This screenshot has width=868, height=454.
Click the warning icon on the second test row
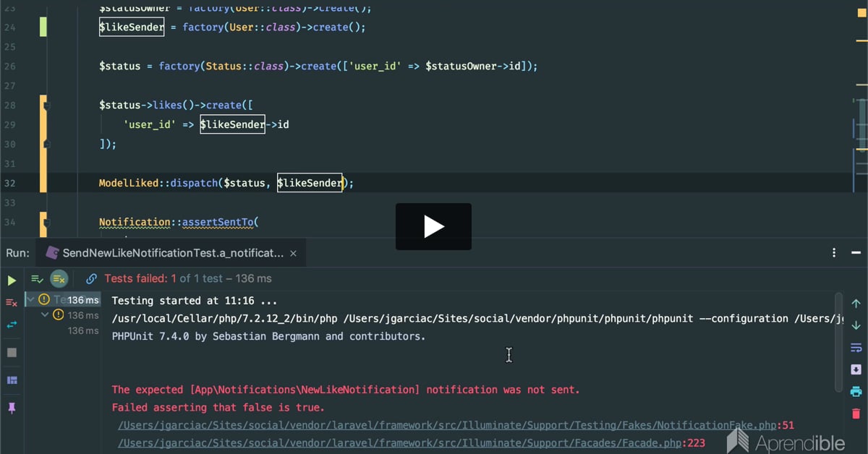pyautogui.click(x=59, y=315)
